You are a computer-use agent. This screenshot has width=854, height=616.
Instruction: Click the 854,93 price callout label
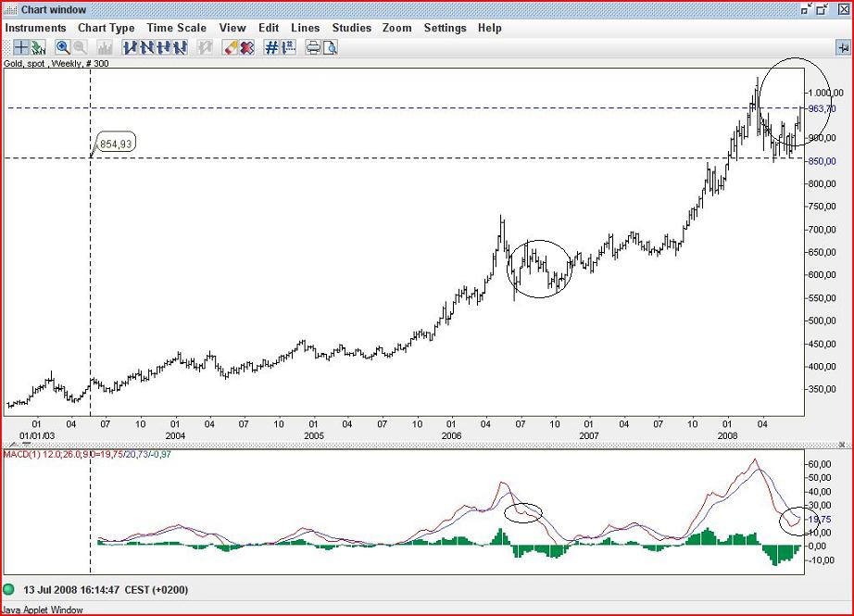tap(116, 144)
